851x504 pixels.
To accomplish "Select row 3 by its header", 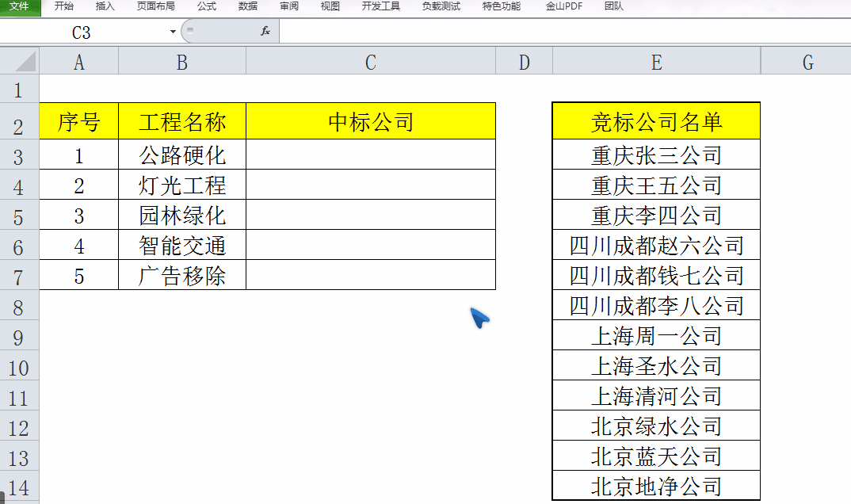I will tap(18, 155).
